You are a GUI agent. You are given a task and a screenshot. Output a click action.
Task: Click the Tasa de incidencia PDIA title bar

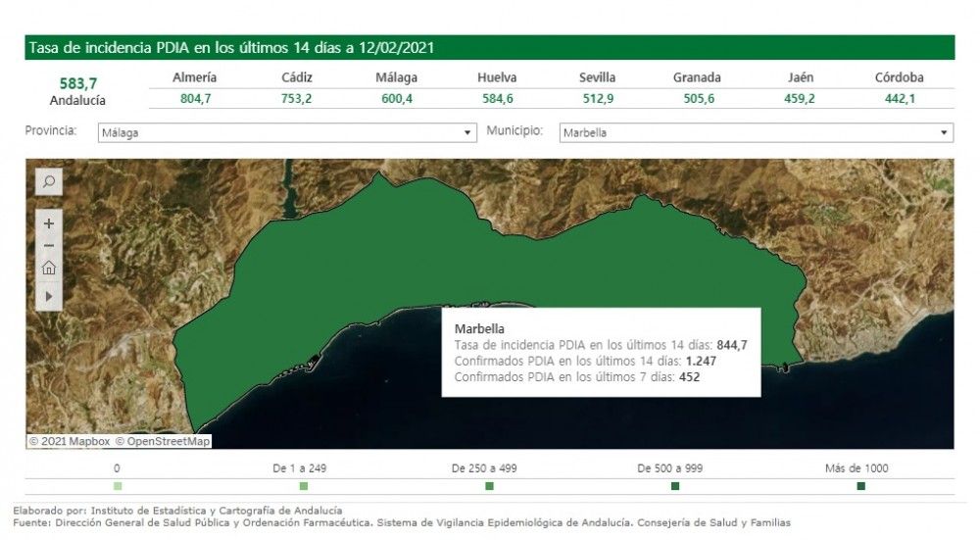tap(489, 47)
